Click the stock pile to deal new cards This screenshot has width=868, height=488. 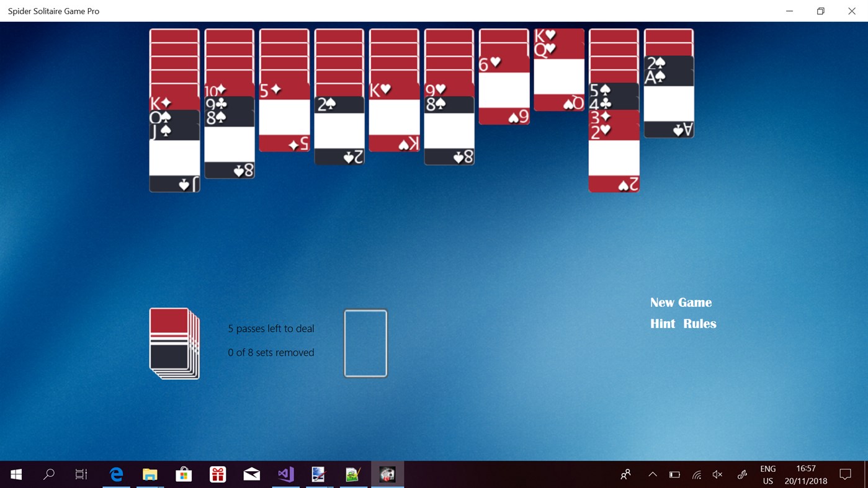[174, 343]
